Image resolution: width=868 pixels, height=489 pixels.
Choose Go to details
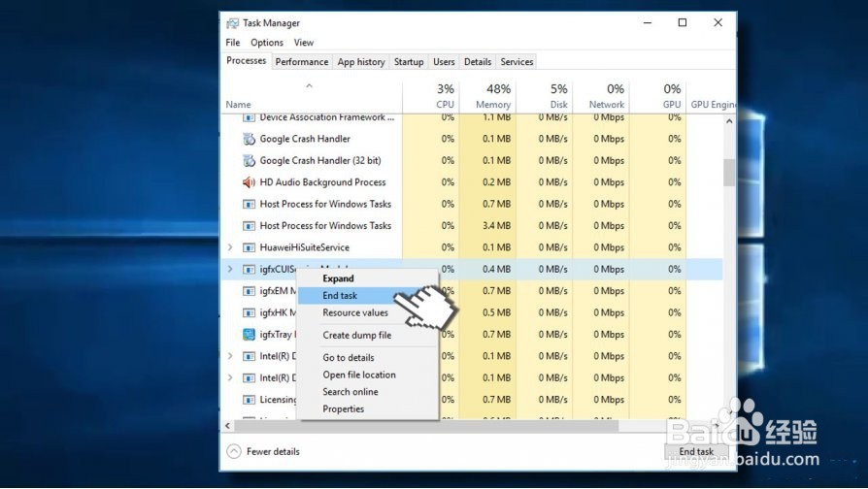pos(368,358)
